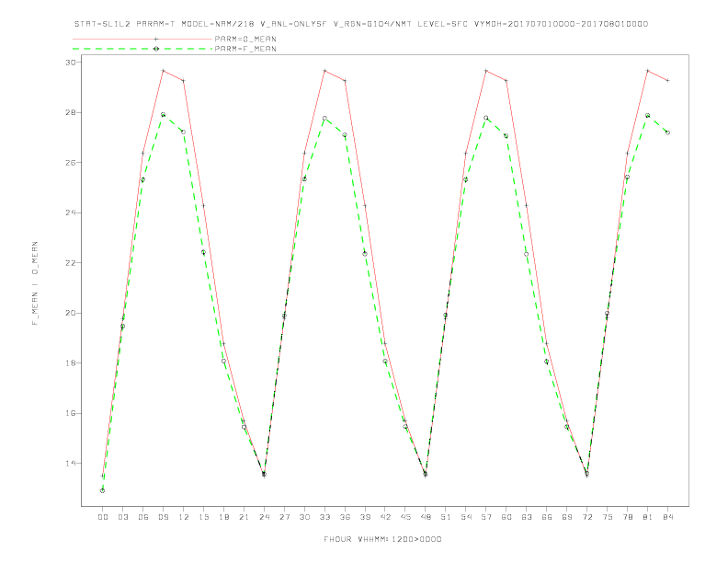Click x-axis forecast hour label 84
This screenshot has width=728, height=563.
(x=668, y=517)
